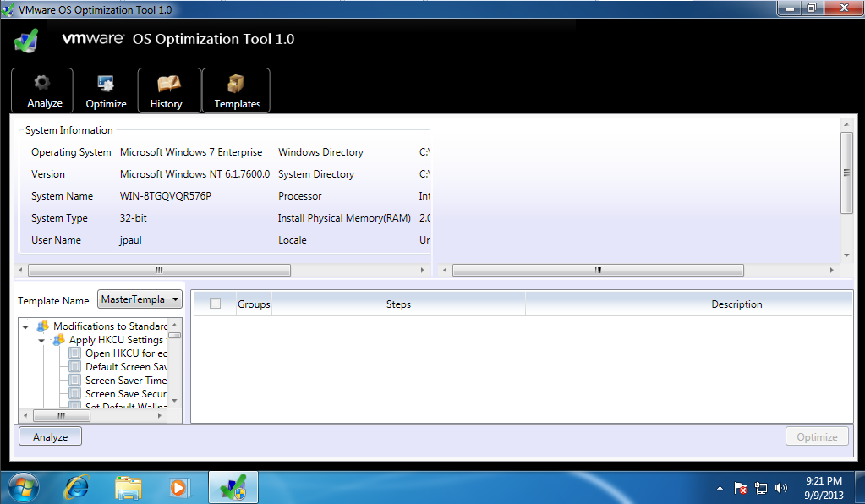The width and height of the screenshot is (865, 504).
Task: Click the Open HKCU step icon
Action: (75, 353)
